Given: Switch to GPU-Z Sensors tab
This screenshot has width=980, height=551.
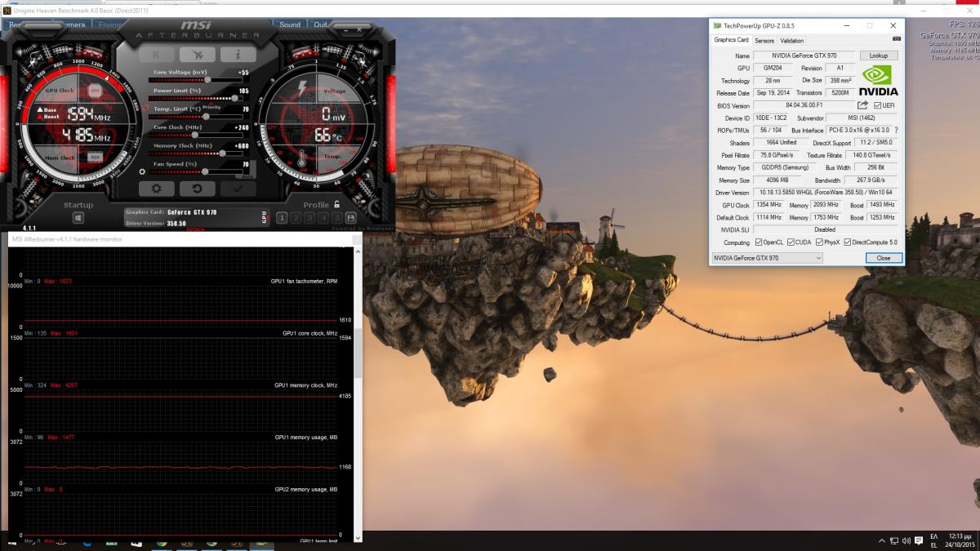Looking at the screenshot, I should pyautogui.click(x=764, y=41).
